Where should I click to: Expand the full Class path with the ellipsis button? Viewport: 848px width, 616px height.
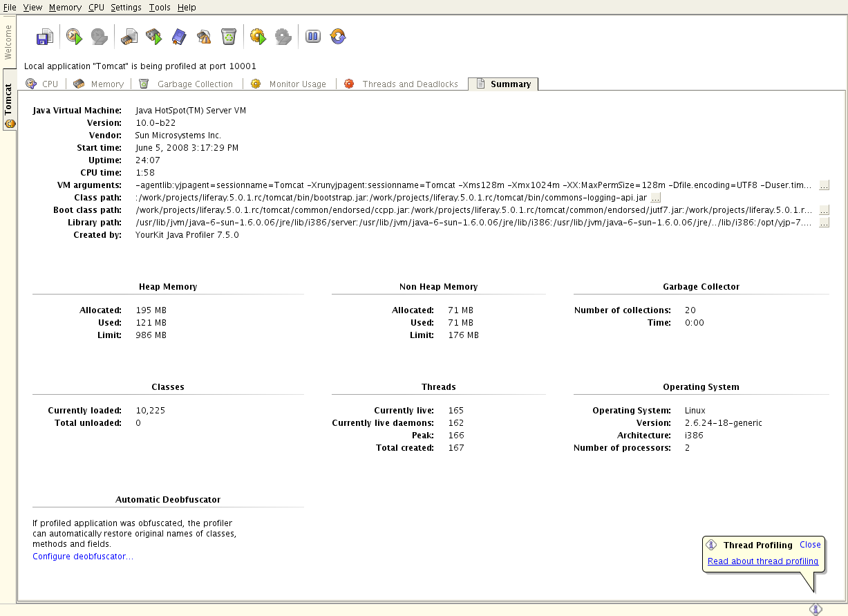click(656, 198)
